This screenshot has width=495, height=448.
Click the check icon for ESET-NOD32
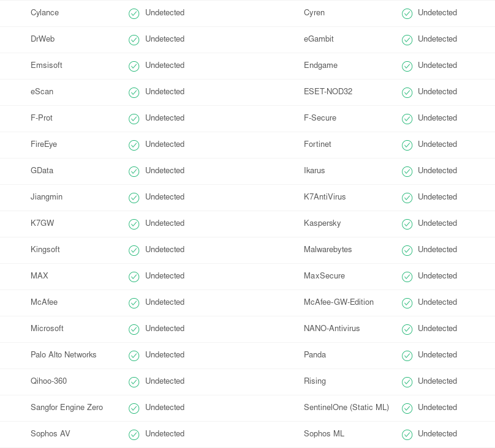coord(407,92)
